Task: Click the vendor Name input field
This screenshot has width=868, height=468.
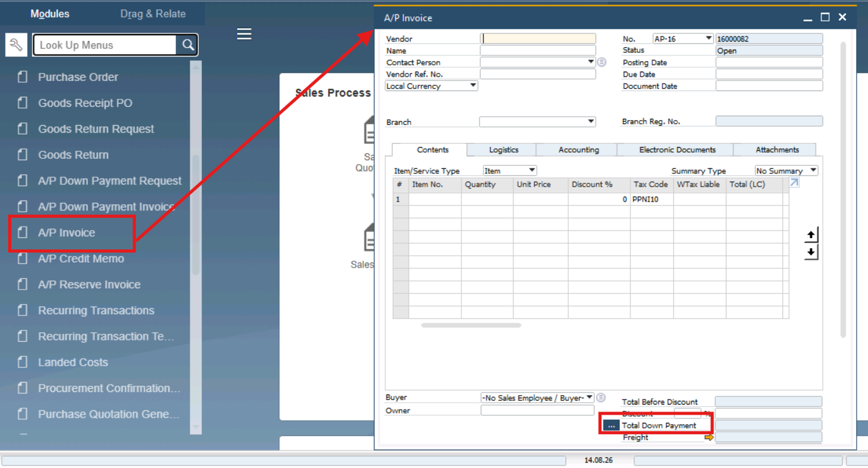Action: [537, 51]
